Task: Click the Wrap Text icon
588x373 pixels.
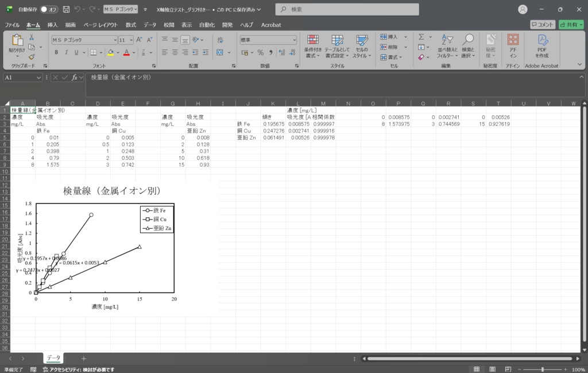Action: tap(220, 40)
